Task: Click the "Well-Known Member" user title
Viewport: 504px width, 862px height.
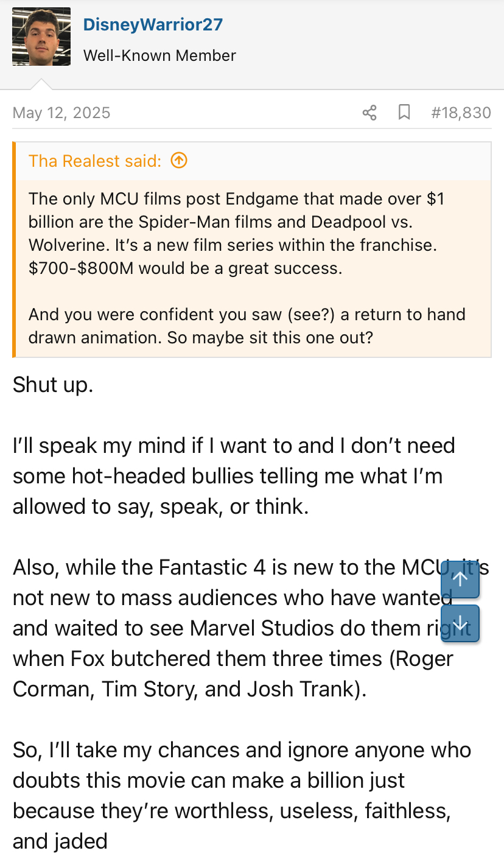Action: point(159,55)
